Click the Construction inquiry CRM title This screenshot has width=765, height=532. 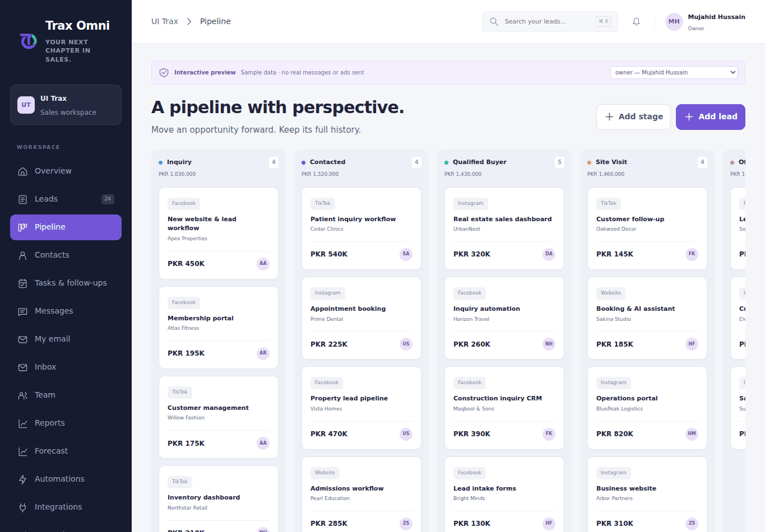498,398
